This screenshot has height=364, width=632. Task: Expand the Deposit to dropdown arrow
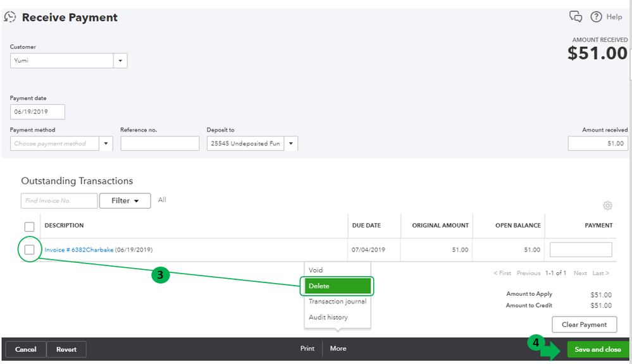click(x=290, y=143)
